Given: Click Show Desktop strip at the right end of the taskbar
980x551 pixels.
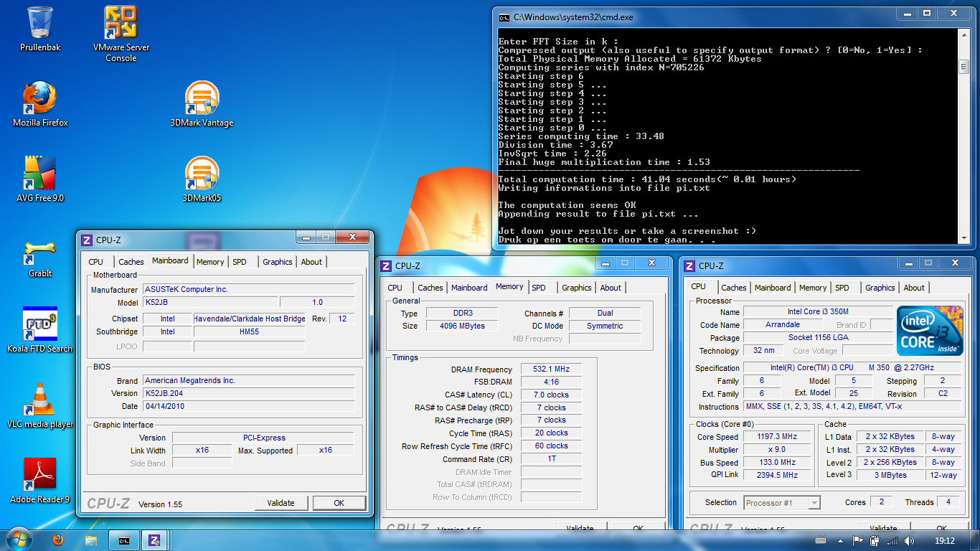Looking at the screenshot, I should [x=975, y=540].
